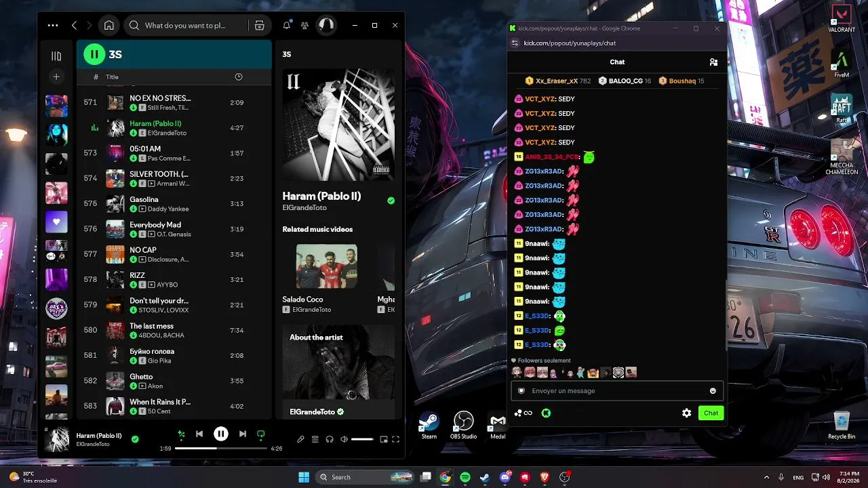Play the track Everybody Mad
The height and width of the screenshot is (488, 868).
click(x=174, y=229)
